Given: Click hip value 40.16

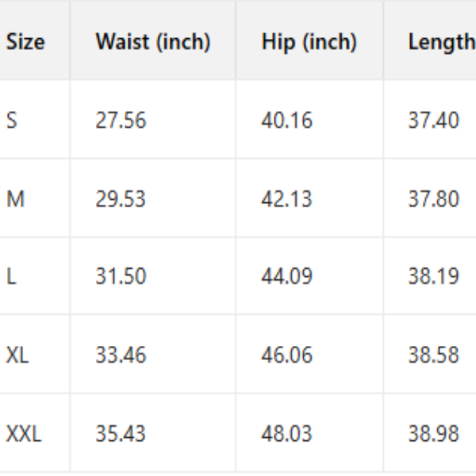Looking at the screenshot, I should click(286, 121).
